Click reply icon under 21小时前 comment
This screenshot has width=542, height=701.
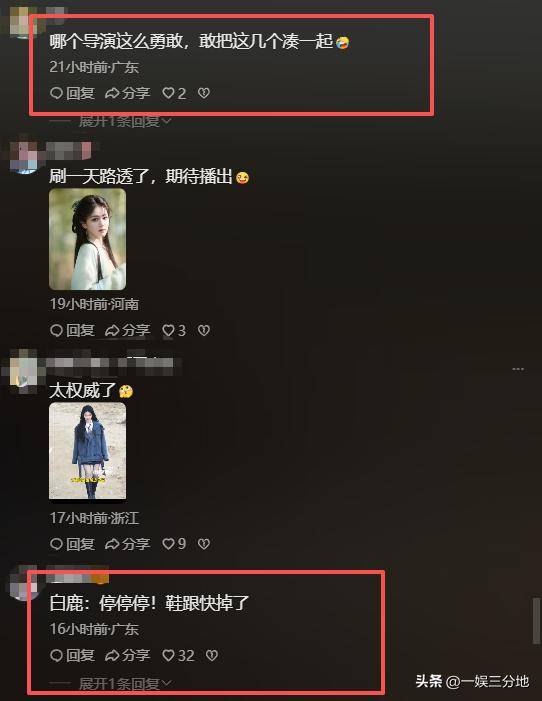tap(72, 93)
